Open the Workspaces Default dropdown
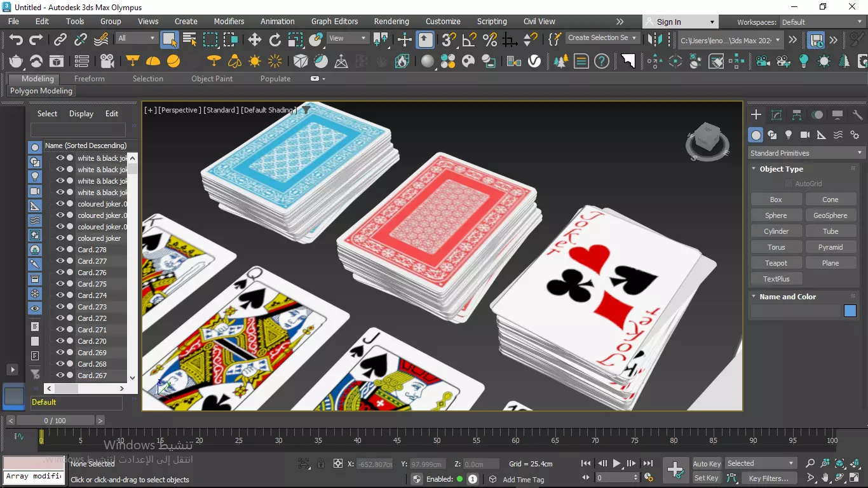Image resolution: width=868 pixels, height=488 pixels. pyautogui.click(x=822, y=22)
